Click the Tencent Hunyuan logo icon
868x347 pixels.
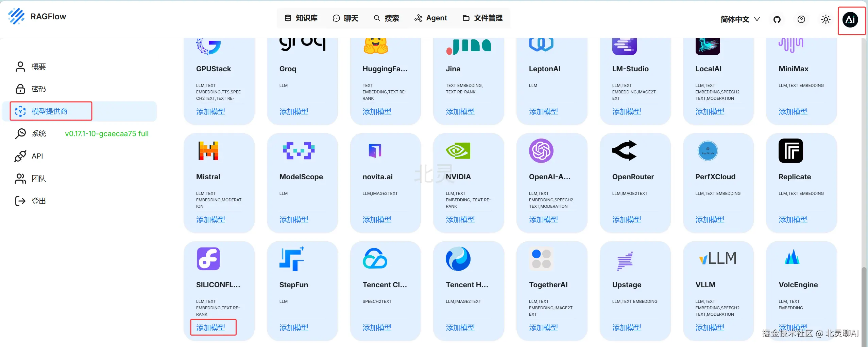pyautogui.click(x=458, y=259)
